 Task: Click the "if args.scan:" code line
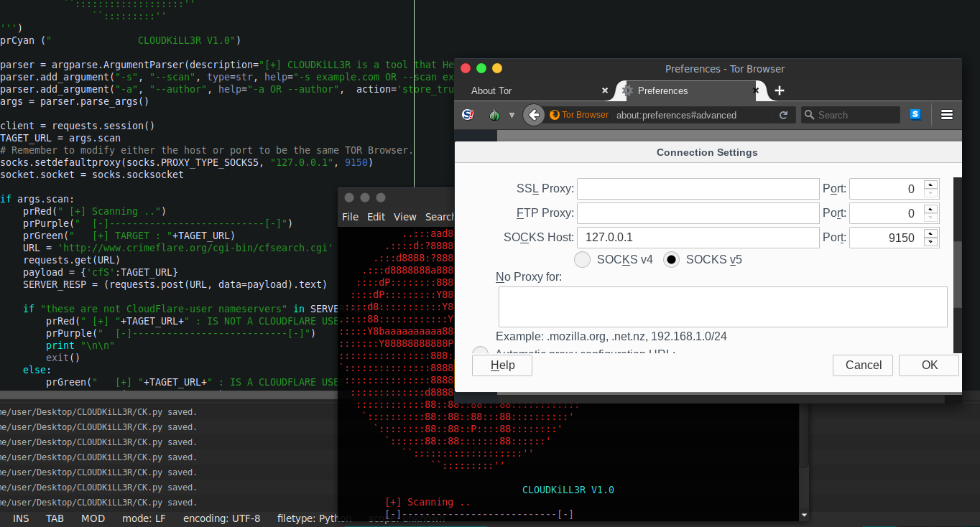(x=37, y=199)
